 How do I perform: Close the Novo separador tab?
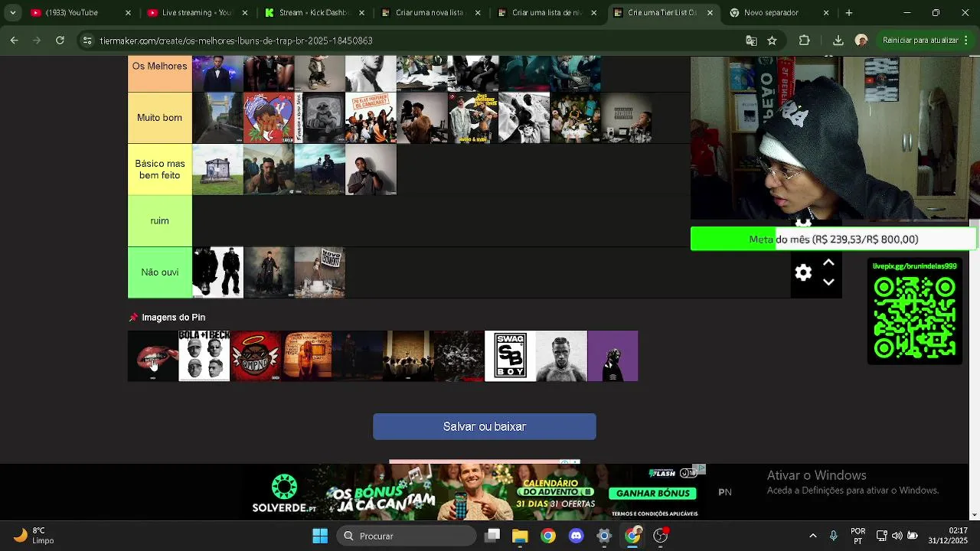coord(826,12)
